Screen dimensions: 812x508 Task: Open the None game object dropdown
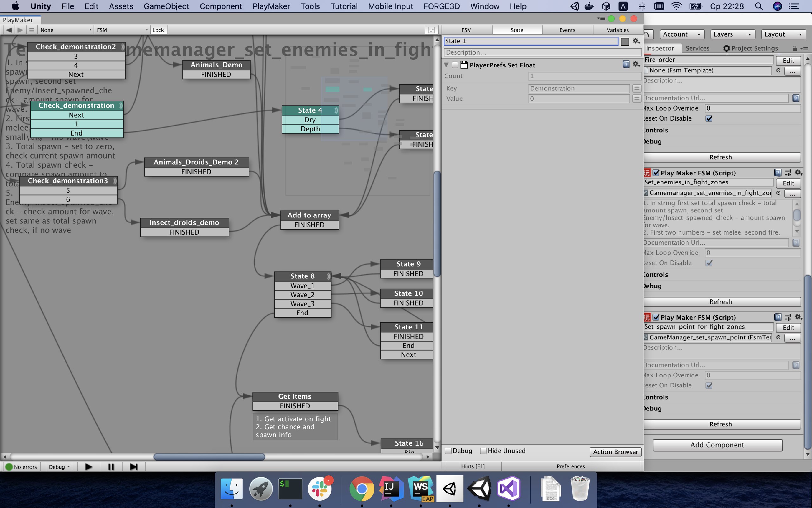(x=65, y=30)
